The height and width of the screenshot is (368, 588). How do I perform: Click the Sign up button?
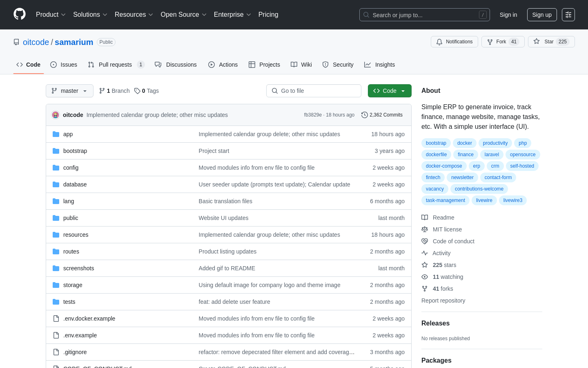pyautogui.click(x=542, y=15)
